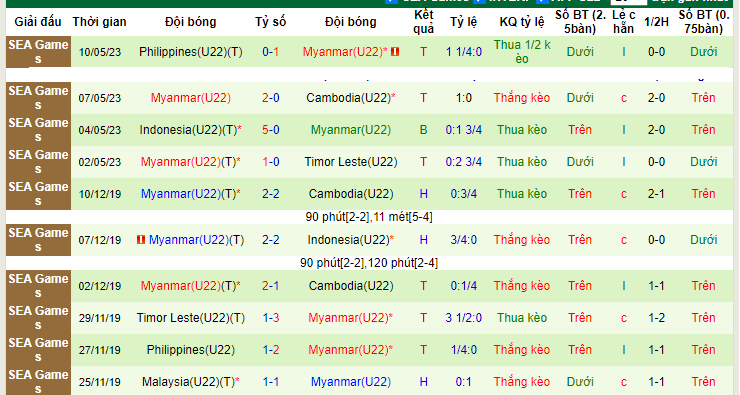The image size is (740, 395).
Task: Open the 5-0 score link
Action: pyautogui.click(x=270, y=130)
